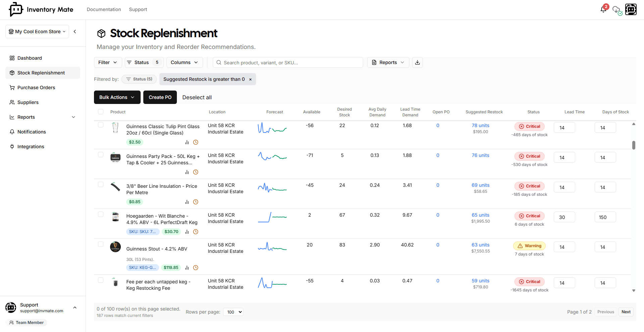Open the notifications bell icon

click(x=603, y=9)
